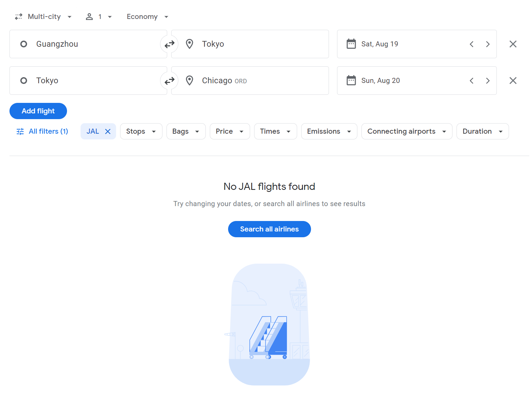Image resolution: width=532 pixels, height=399 pixels.
Task: Go to next day for Sun, Aug 20
Action: (488, 81)
